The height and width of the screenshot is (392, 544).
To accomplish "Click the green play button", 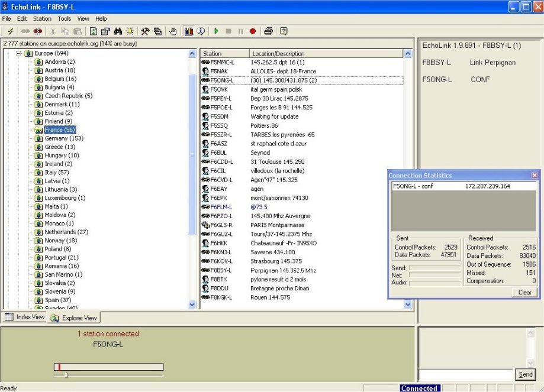I will (217, 31).
